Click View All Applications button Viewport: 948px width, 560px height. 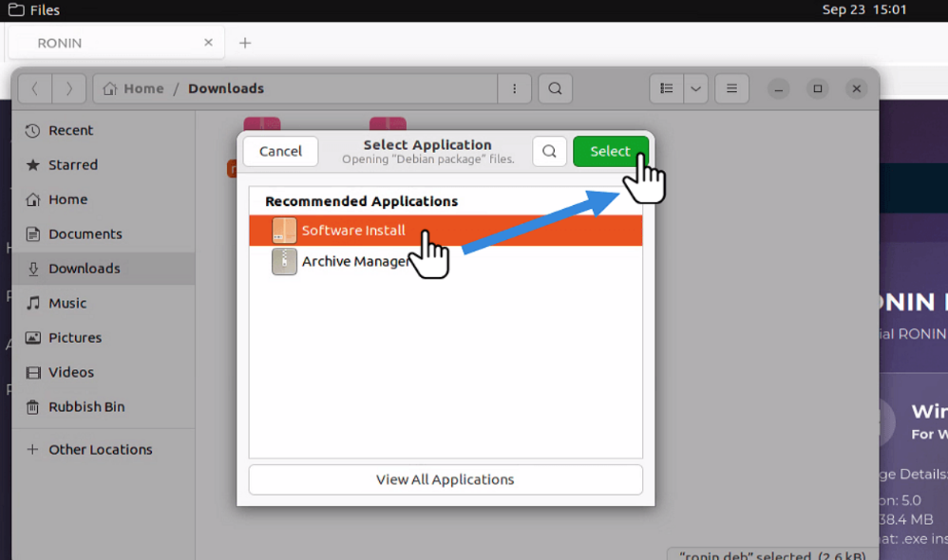445,479
